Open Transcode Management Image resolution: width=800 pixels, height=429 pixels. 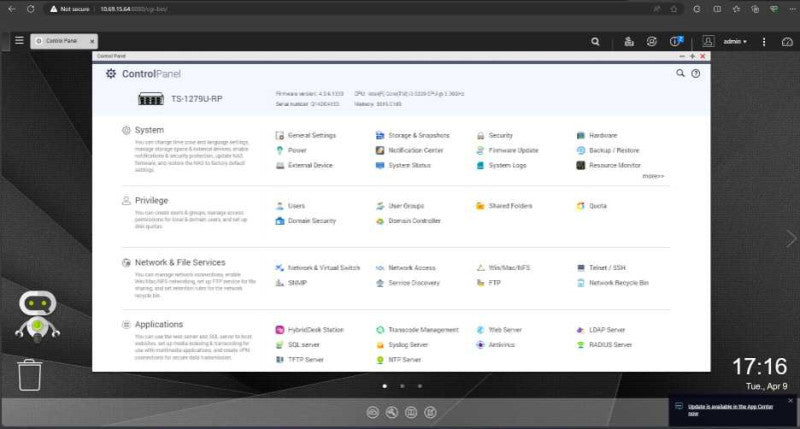coord(417,330)
